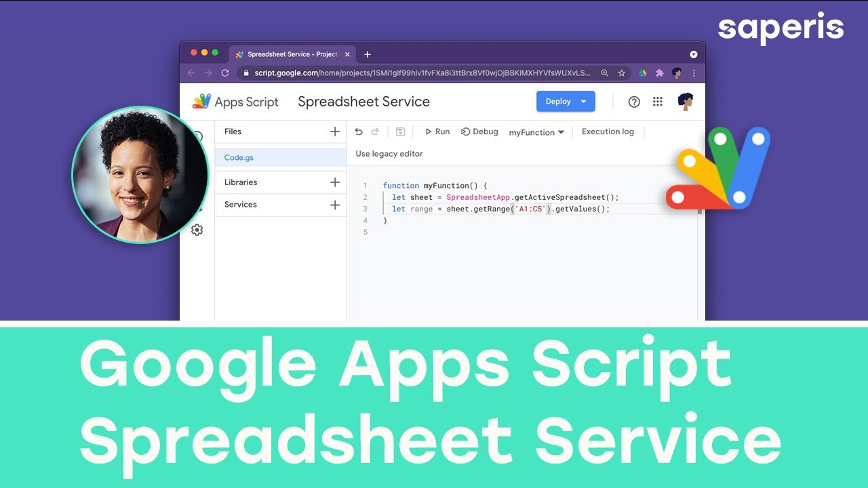868x488 pixels.
Task: Bookmark the page with star icon
Action: point(621,73)
